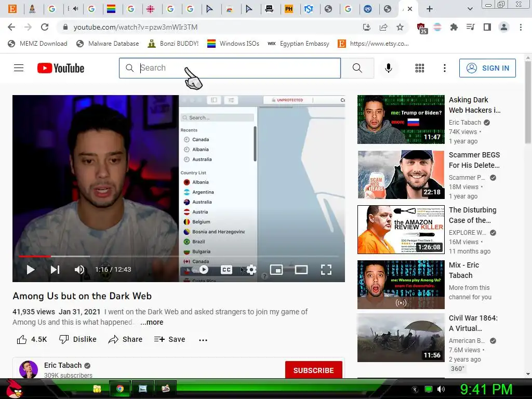Image resolution: width=532 pixels, height=399 pixels.
Task: Open Bonzi BUDDY! bookmark
Action: coord(173,44)
